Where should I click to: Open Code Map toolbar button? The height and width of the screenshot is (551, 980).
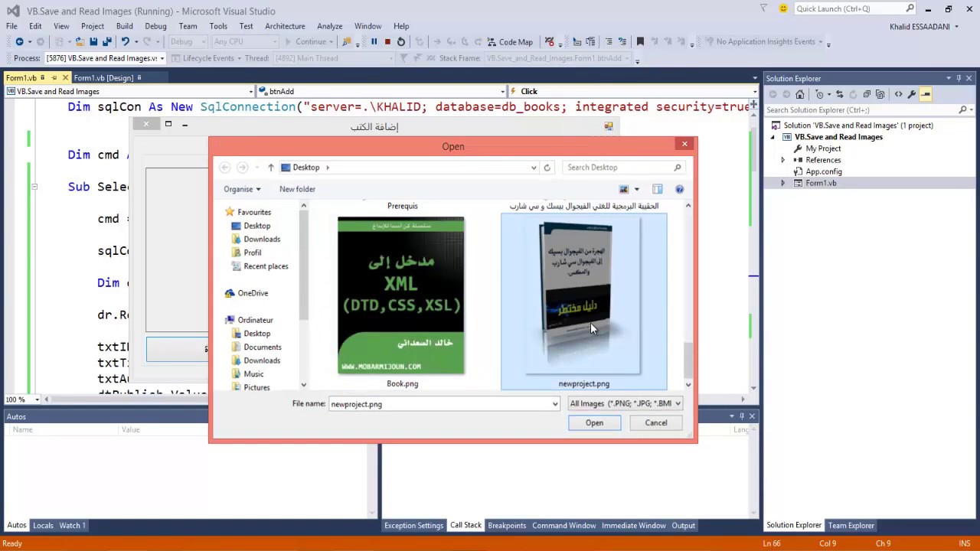tap(509, 42)
